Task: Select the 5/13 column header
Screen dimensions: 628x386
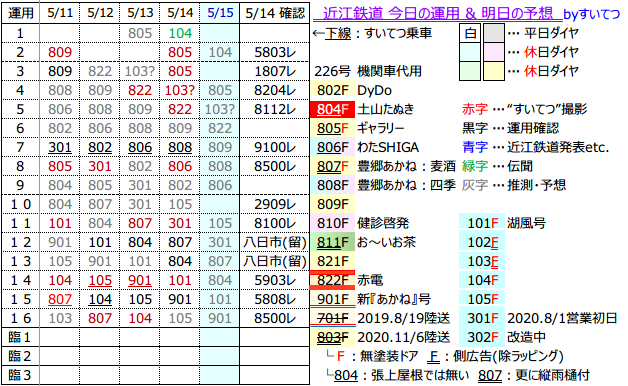Action: (x=140, y=13)
